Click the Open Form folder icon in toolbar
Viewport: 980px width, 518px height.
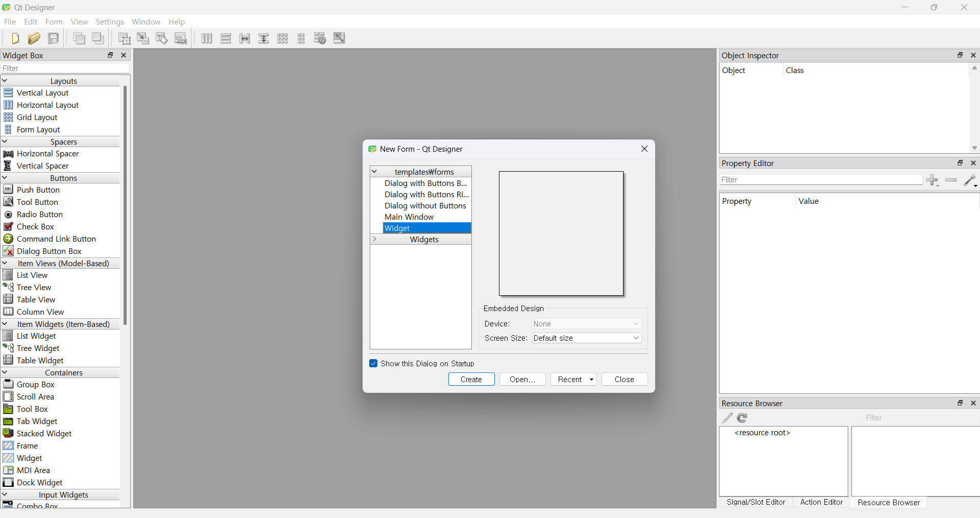[x=34, y=38]
